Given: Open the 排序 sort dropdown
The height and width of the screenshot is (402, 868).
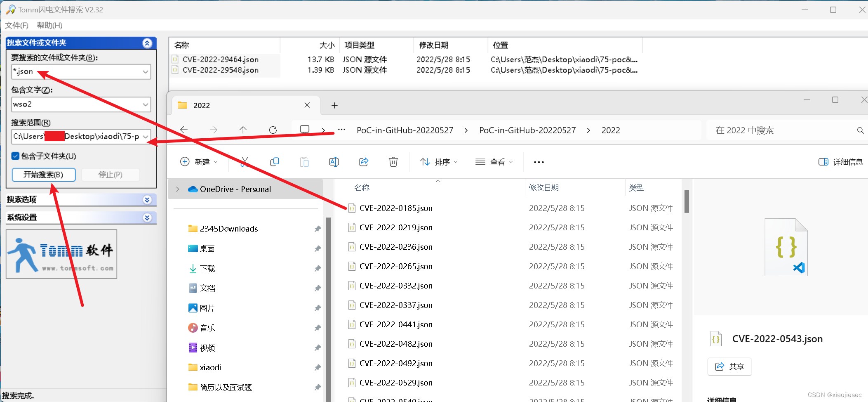Looking at the screenshot, I should click(439, 161).
